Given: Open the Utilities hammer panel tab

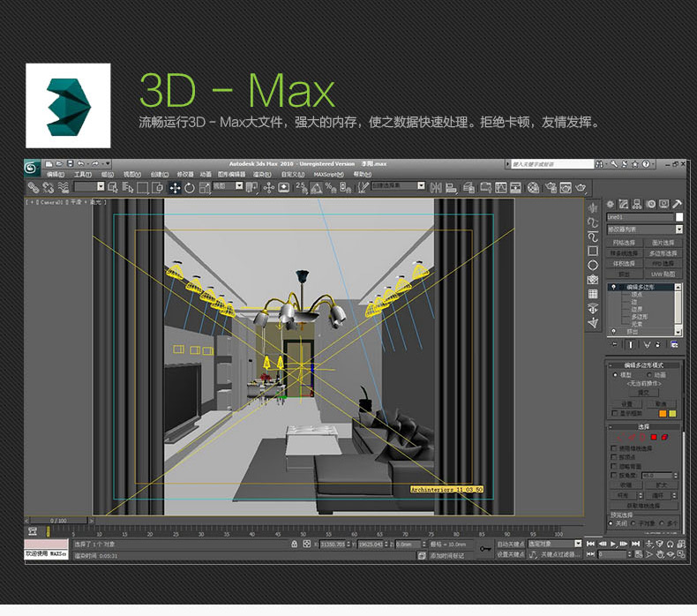Looking at the screenshot, I should point(677,204).
